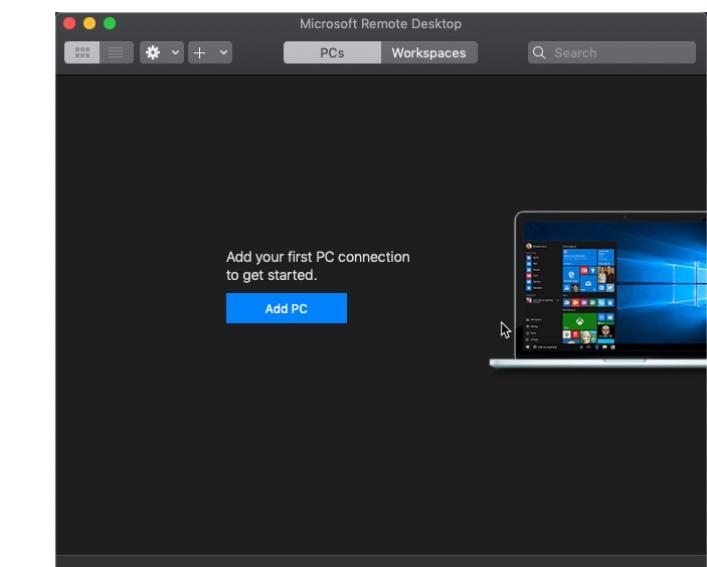Close the Microsoft Remote Desktop window

coord(69,23)
